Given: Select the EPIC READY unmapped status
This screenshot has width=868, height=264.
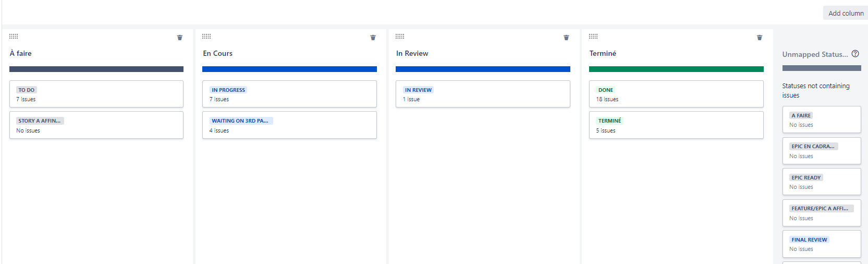Looking at the screenshot, I should tap(822, 182).
